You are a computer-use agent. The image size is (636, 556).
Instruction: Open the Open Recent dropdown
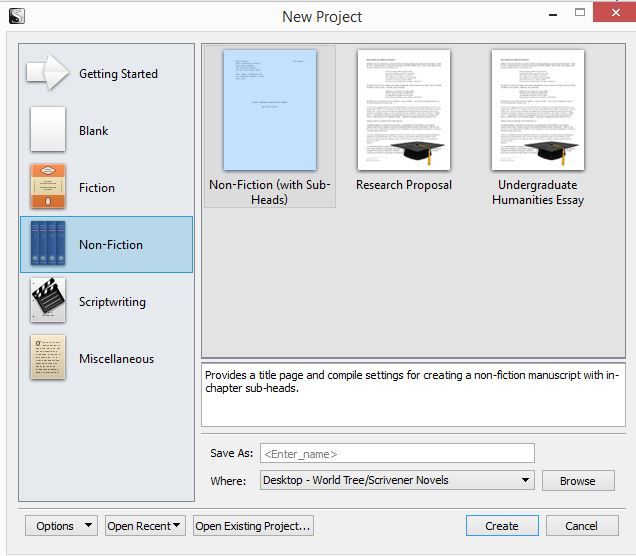pyautogui.click(x=145, y=526)
